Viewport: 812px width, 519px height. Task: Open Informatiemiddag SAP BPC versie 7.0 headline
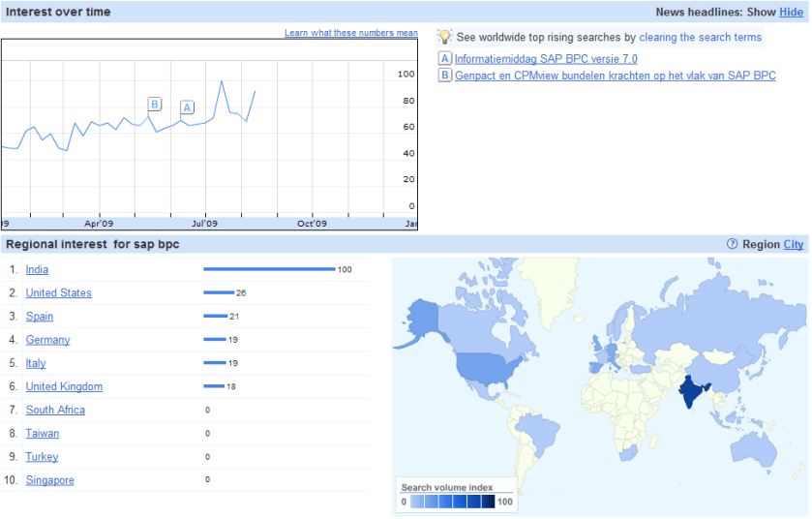coord(546,59)
